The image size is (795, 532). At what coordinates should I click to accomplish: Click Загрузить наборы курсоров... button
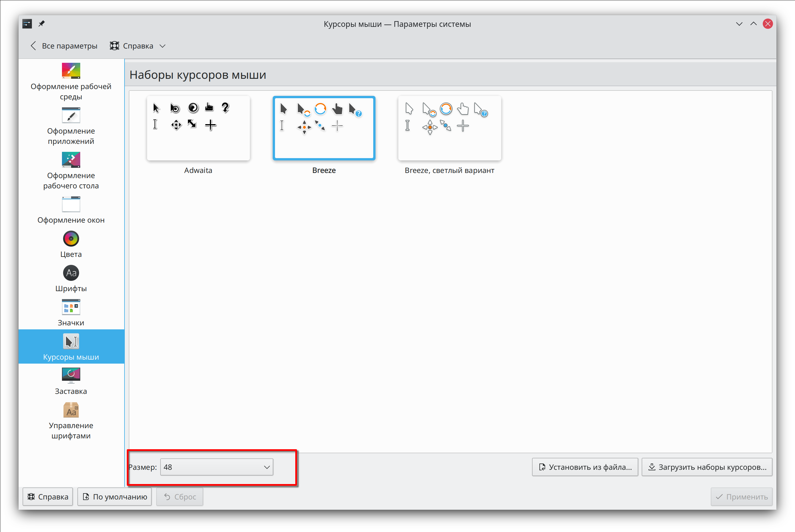(707, 467)
